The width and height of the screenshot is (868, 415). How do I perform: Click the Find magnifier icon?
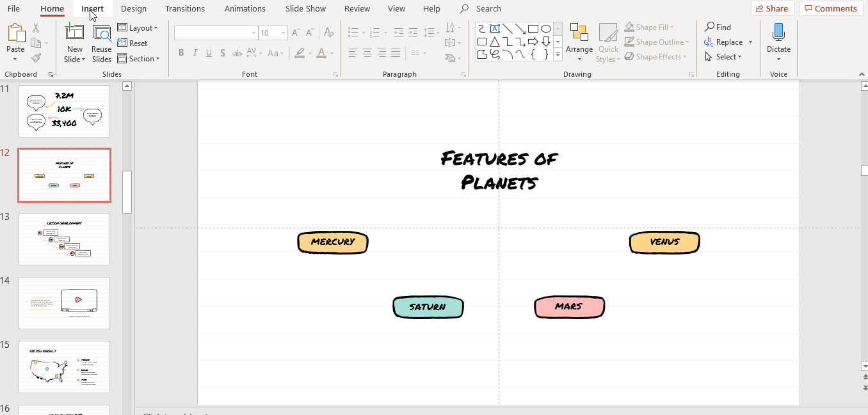click(710, 27)
